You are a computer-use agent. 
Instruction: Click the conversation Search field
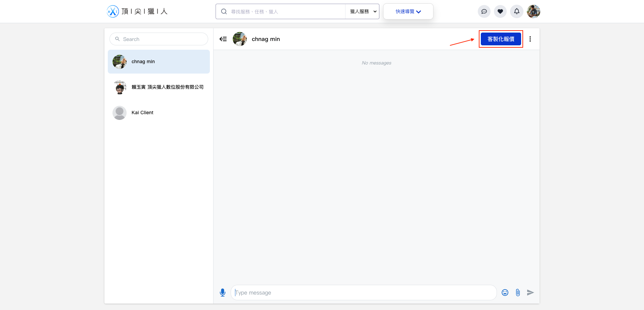click(x=159, y=39)
